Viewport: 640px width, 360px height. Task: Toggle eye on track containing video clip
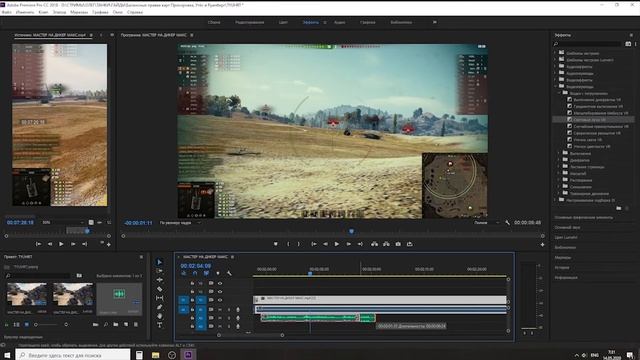[x=220, y=300]
